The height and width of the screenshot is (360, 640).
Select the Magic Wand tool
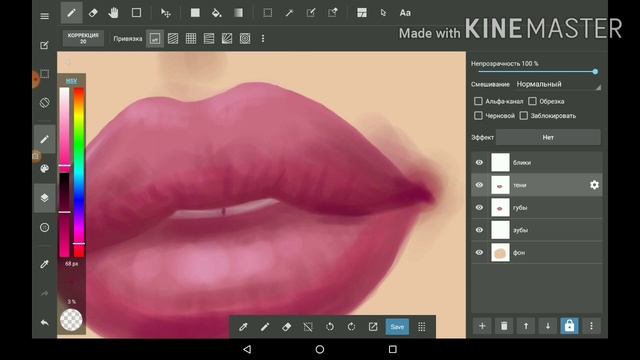[289, 13]
